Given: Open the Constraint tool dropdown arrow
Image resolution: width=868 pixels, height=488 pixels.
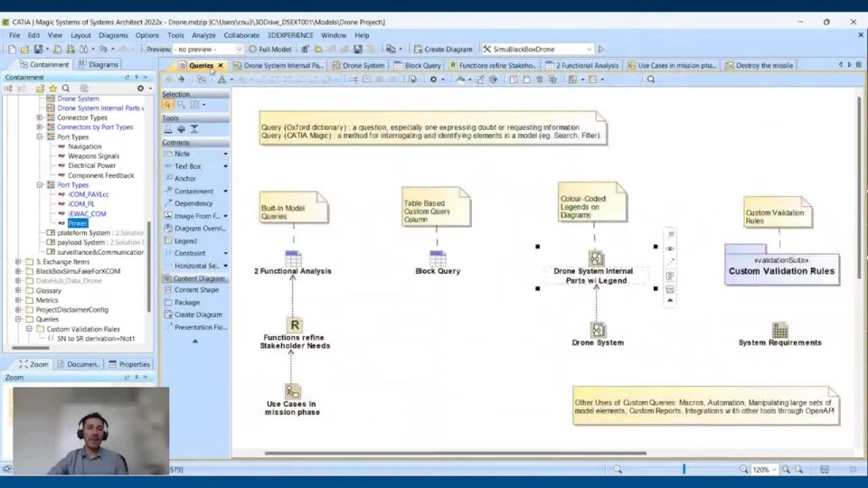Looking at the screenshot, I should [225, 253].
